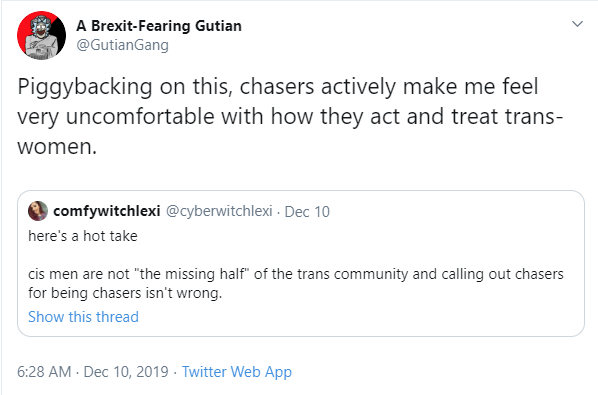
Task: Open the Dec 10, 2019 date in footer
Action: click(x=126, y=371)
